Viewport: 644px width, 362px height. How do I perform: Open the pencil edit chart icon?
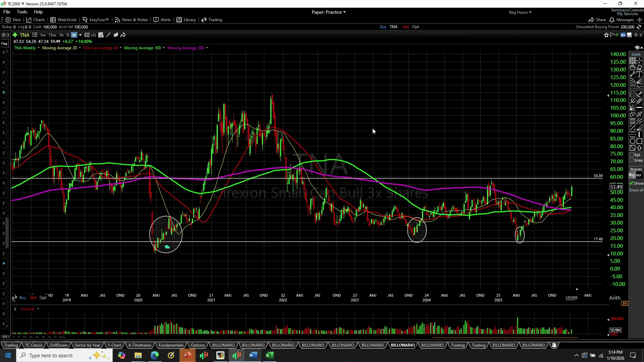pyautogui.click(x=108, y=35)
